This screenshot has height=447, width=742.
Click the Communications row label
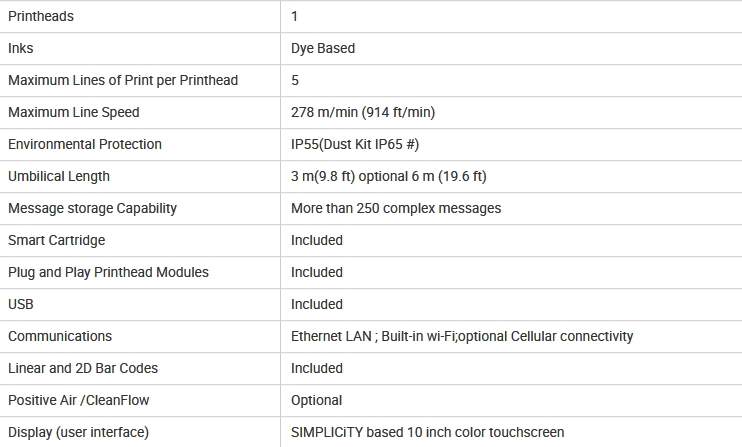click(60, 336)
